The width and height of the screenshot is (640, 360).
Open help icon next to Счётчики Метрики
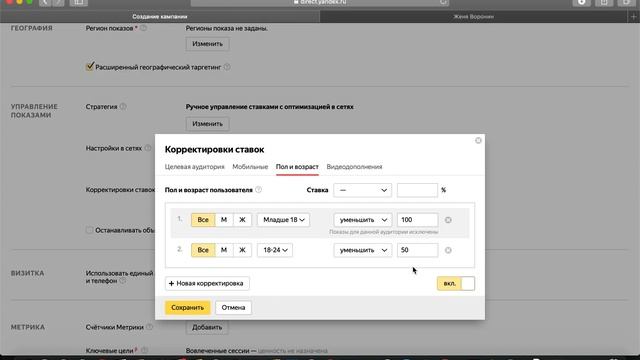pos(149,327)
